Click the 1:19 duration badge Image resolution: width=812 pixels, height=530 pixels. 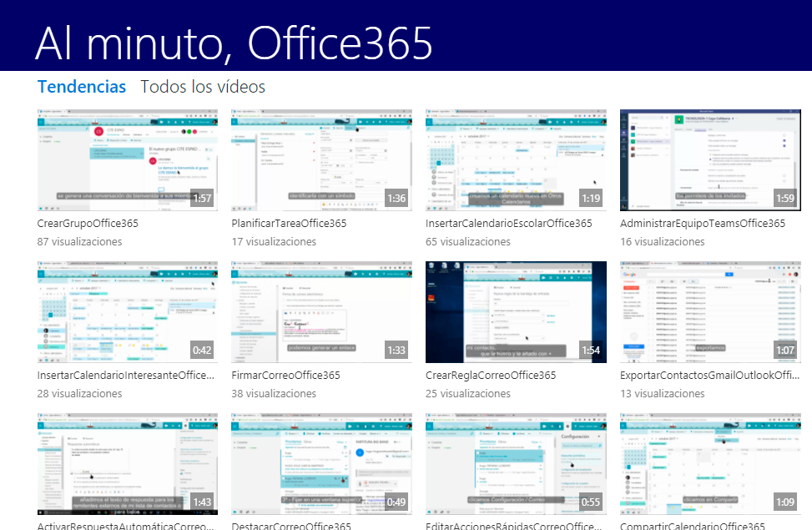[x=591, y=199]
